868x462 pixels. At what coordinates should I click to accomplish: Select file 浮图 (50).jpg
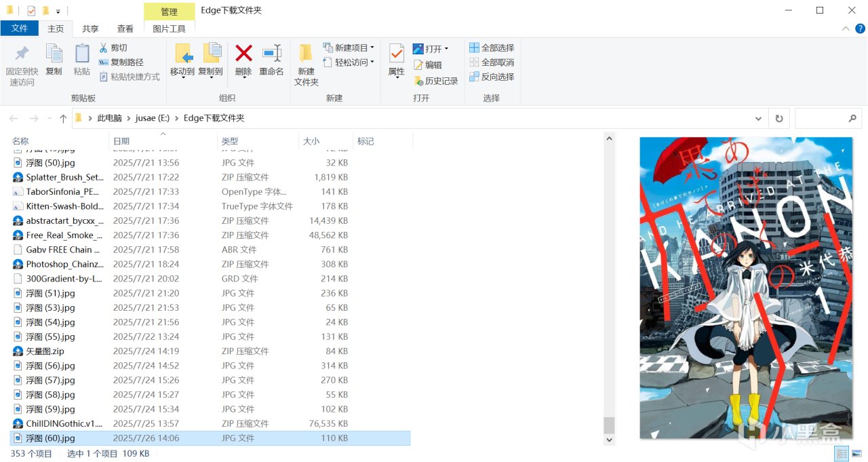pyautogui.click(x=210, y=163)
